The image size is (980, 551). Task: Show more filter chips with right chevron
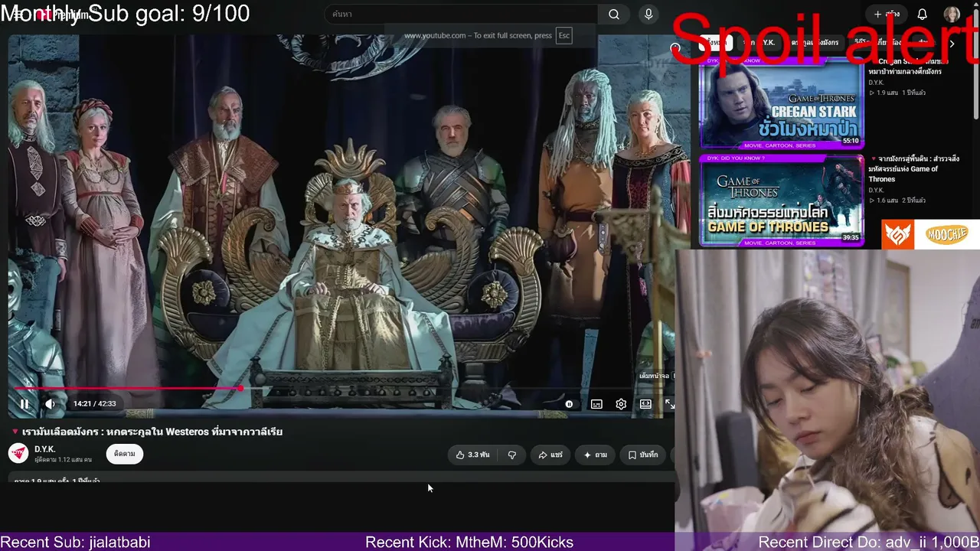tap(952, 44)
